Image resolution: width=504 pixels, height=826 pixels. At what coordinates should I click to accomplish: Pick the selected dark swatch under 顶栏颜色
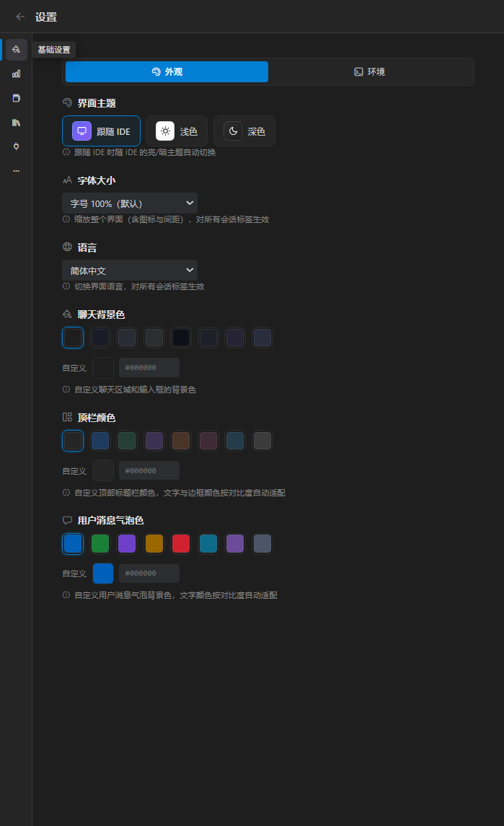pos(73,441)
